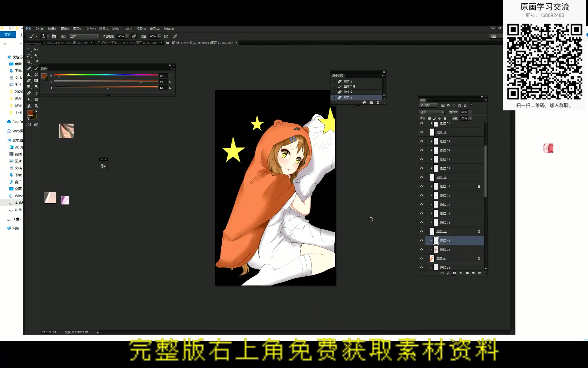588x368 pixels.
Task: Open camera snapshot icon in History panel
Action: [x=371, y=102]
